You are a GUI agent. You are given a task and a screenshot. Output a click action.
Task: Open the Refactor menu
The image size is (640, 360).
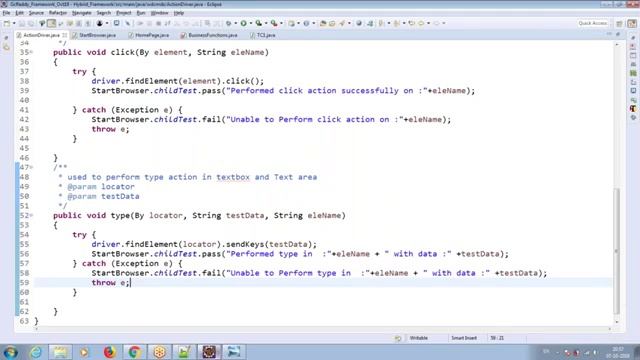(x=58, y=13)
